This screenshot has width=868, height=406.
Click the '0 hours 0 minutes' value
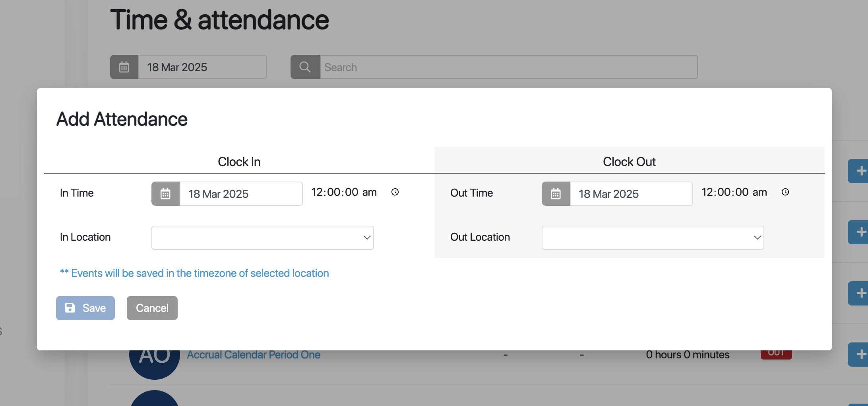coord(688,355)
